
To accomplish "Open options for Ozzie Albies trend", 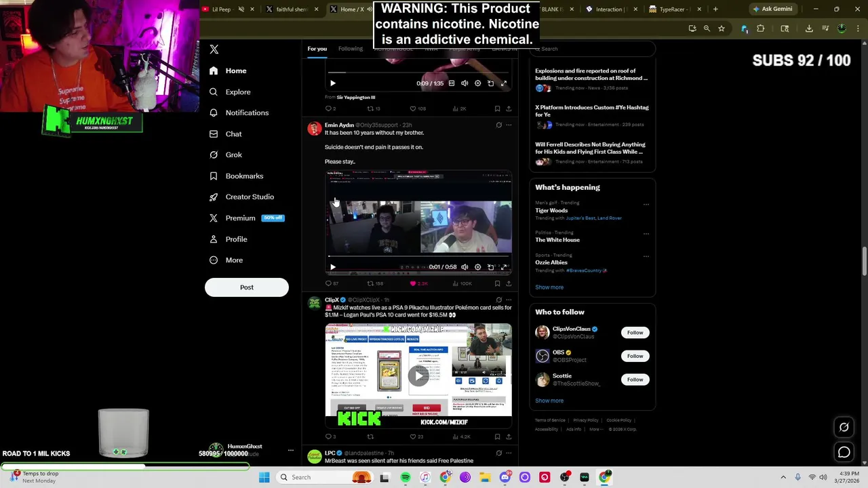I will click(646, 256).
